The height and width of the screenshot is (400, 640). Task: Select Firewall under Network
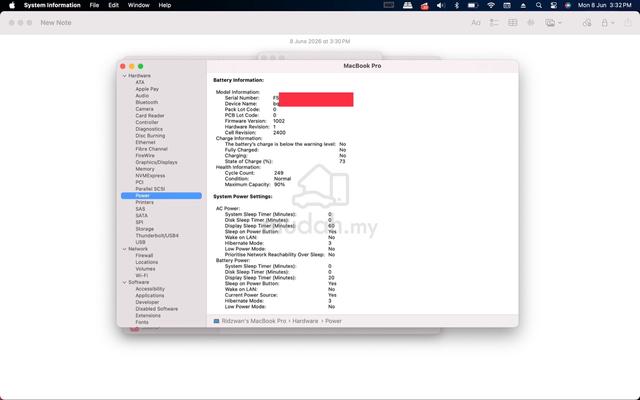coord(144,256)
